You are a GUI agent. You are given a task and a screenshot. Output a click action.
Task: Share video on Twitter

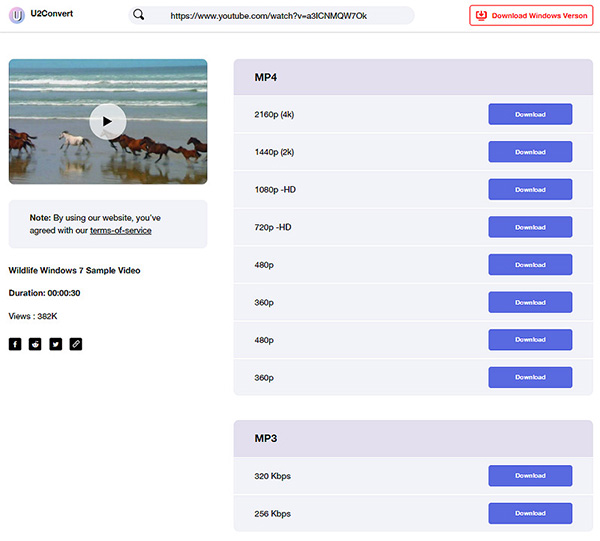tap(55, 344)
